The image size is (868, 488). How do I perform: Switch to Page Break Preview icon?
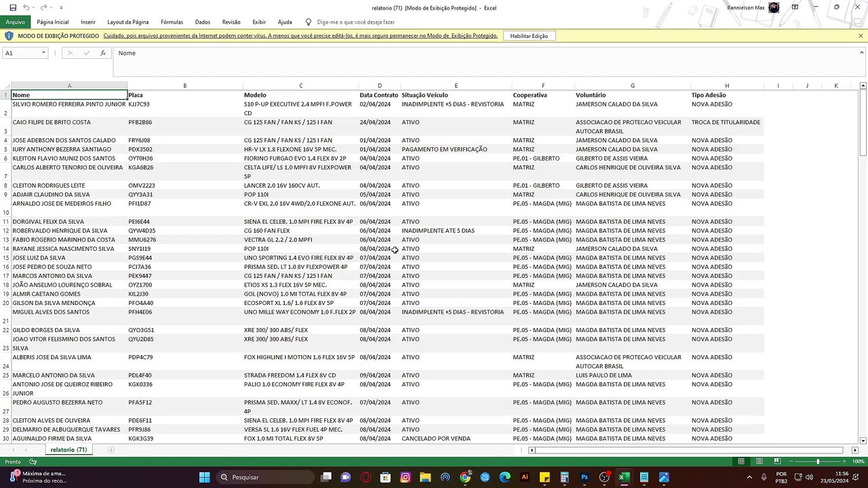[x=777, y=462]
